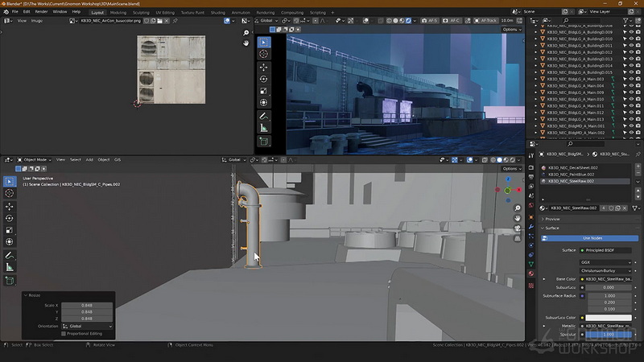The height and width of the screenshot is (362, 644).
Task: Enable the Proportional Editing checkbox
Action: [x=64, y=334]
